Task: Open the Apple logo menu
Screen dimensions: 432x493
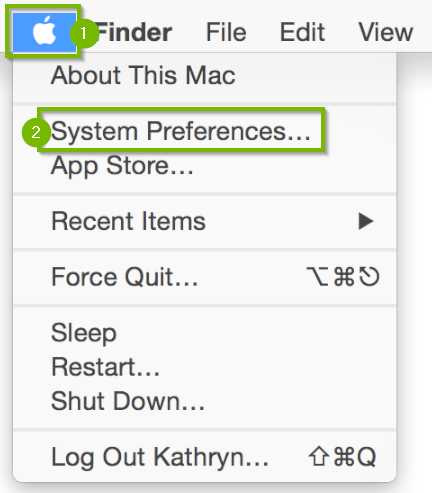Action: point(44,32)
